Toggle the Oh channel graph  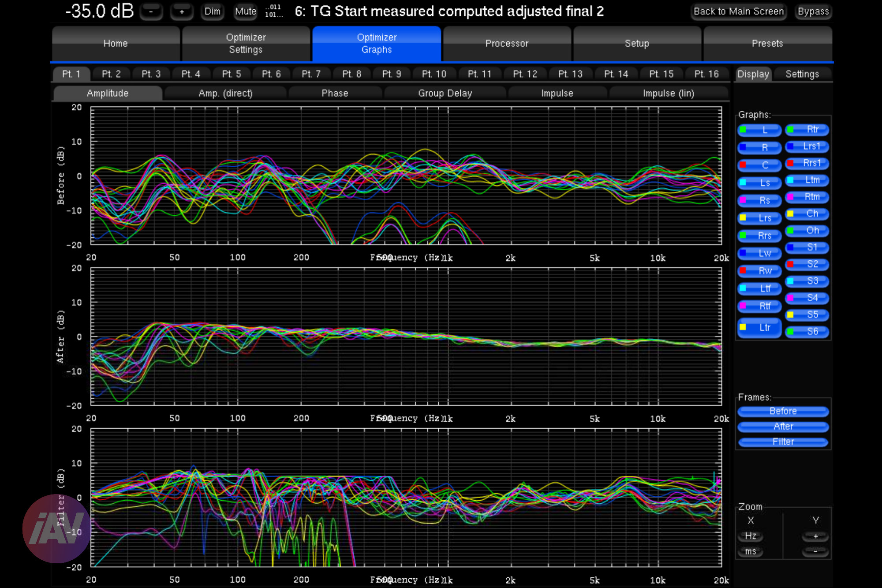[807, 230]
